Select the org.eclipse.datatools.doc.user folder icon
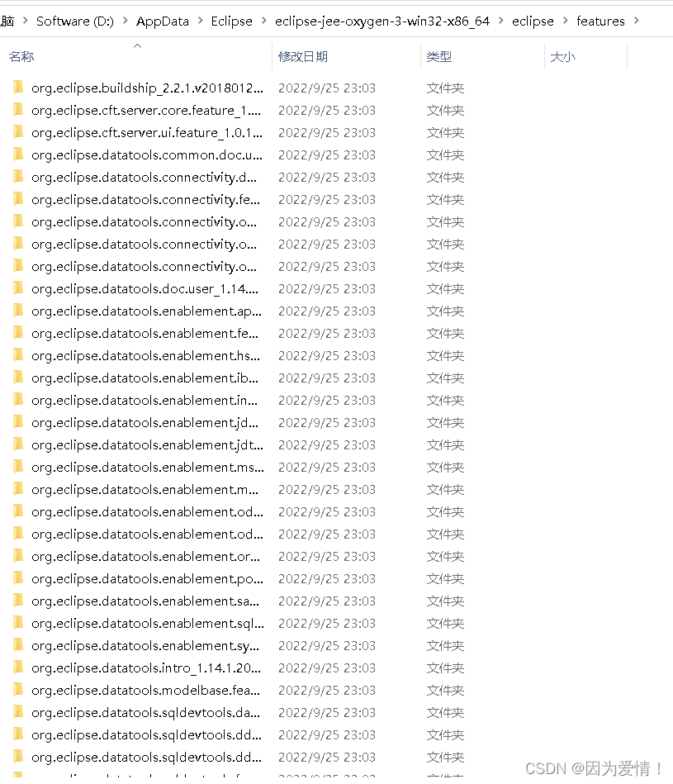The height and width of the screenshot is (784, 673). point(18,288)
